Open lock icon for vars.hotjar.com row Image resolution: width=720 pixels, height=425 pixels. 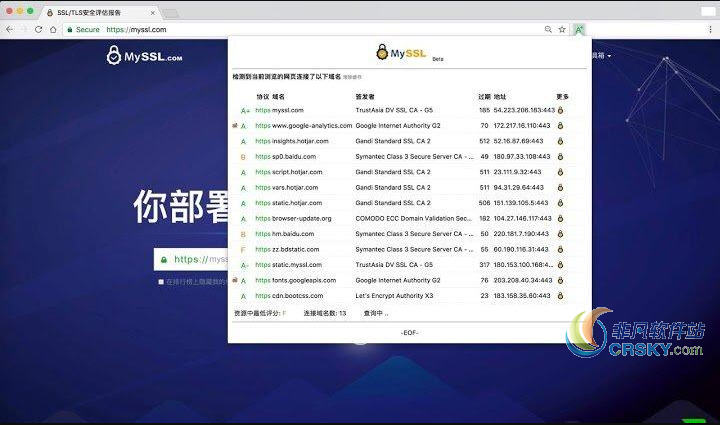coord(560,188)
